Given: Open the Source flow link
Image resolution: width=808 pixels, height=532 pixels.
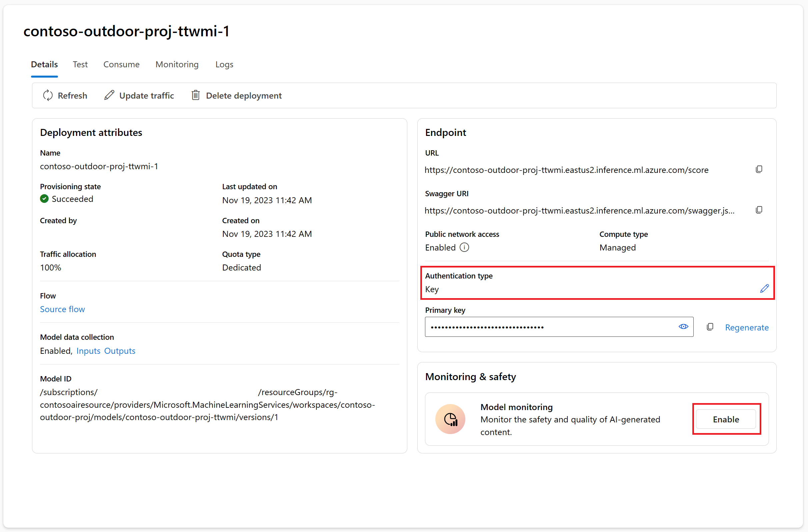Looking at the screenshot, I should coord(62,309).
